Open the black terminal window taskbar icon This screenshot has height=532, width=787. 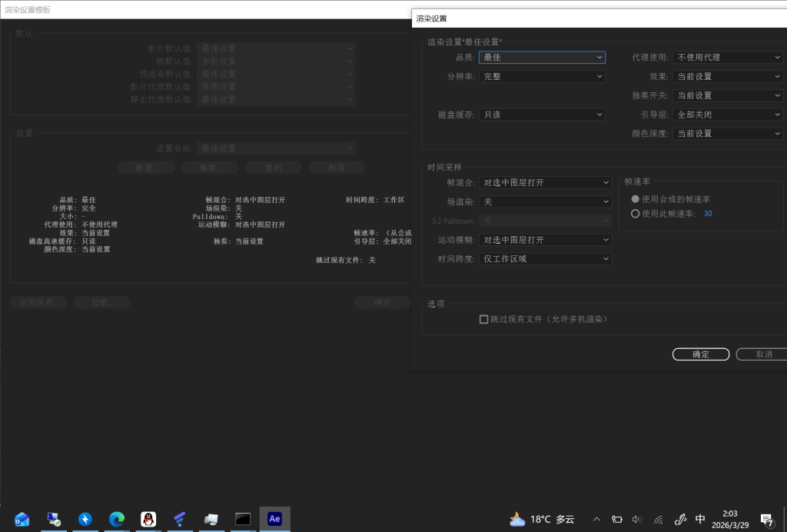coord(243,519)
